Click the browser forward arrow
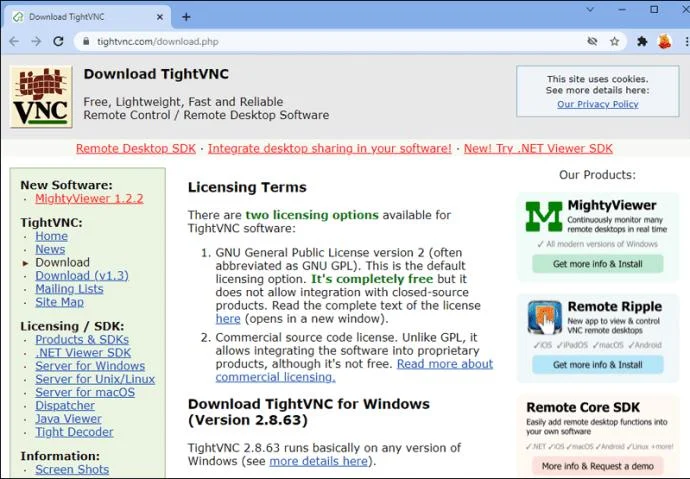The height and width of the screenshot is (479, 690). 36,41
